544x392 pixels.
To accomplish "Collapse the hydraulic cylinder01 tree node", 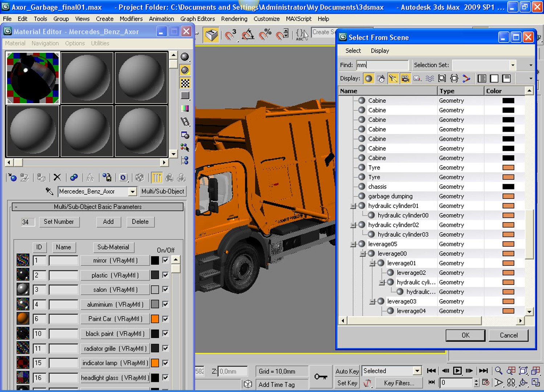I will tap(353, 206).
